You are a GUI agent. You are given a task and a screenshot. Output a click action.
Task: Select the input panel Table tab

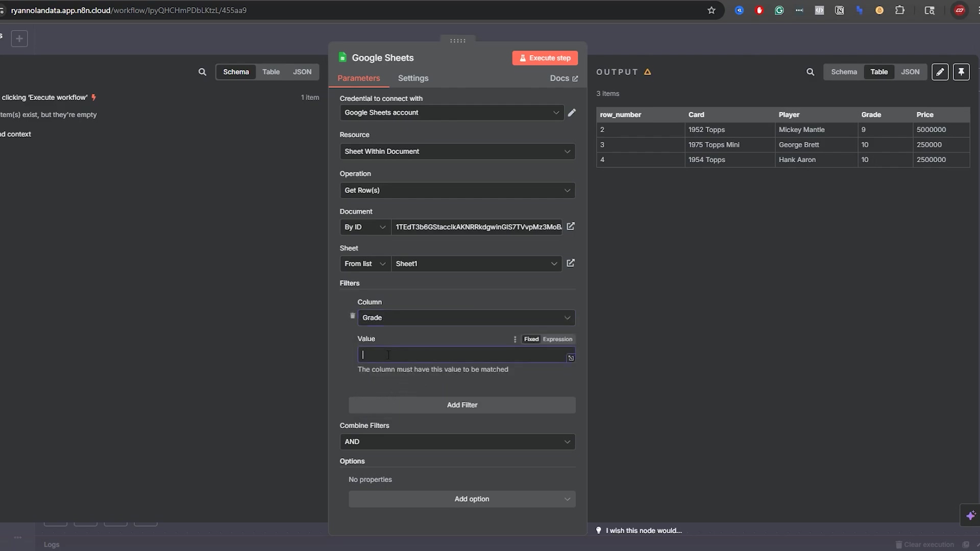coord(271,72)
